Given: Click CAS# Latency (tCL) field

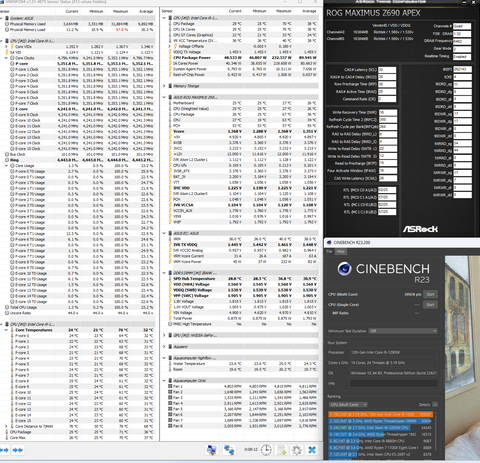Looking at the screenshot, I should [387, 70].
